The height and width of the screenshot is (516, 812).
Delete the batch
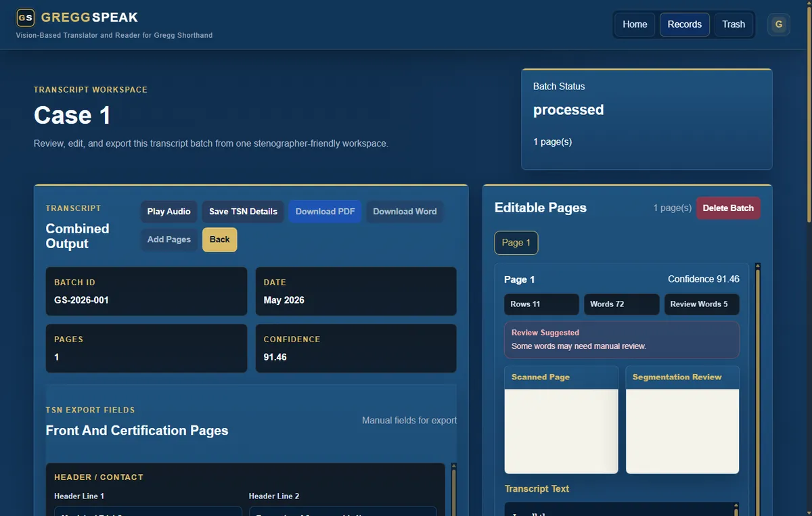[728, 208]
